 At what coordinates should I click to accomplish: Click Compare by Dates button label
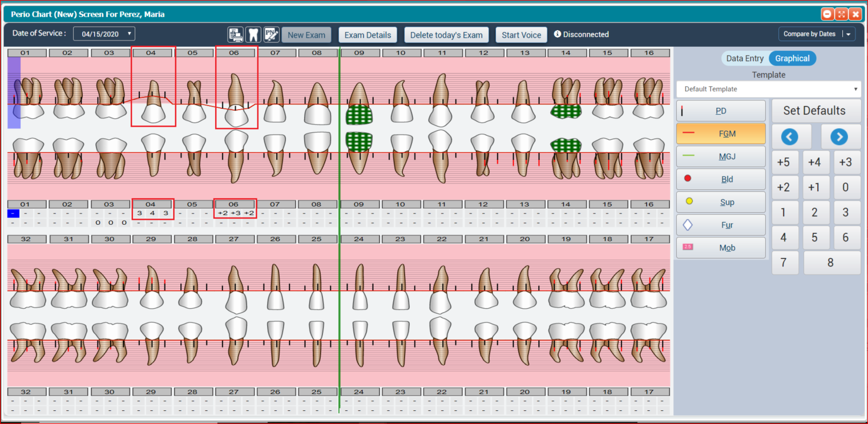pyautogui.click(x=809, y=34)
